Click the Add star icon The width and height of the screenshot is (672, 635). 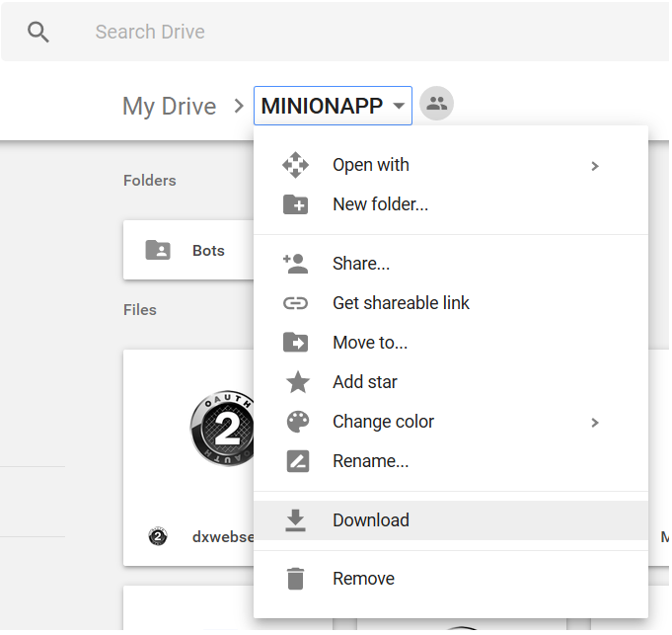click(x=297, y=381)
